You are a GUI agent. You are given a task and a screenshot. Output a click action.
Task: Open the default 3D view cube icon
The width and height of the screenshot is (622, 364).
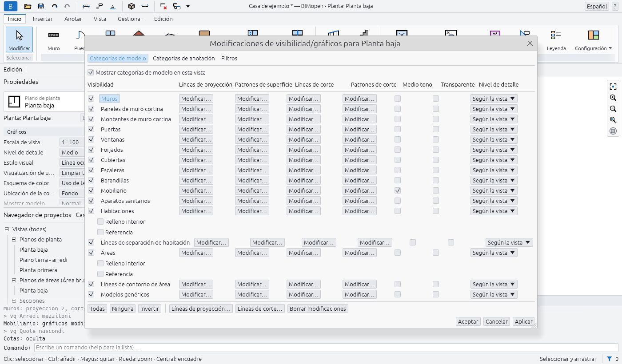pyautogui.click(x=131, y=6)
